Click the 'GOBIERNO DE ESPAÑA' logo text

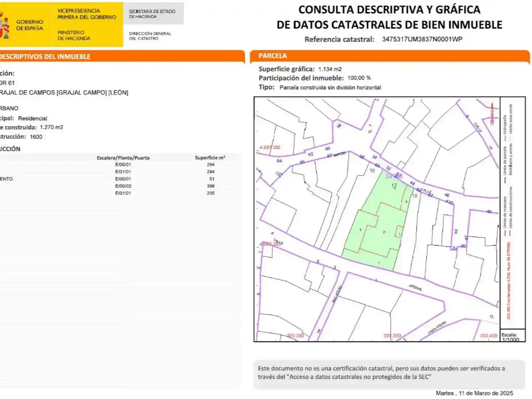coord(30,25)
